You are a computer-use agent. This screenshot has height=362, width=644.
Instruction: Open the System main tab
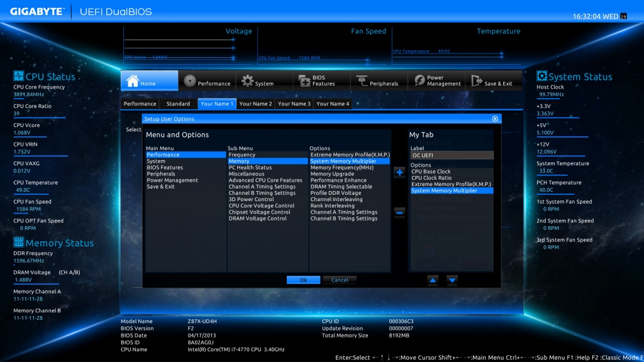click(x=265, y=80)
